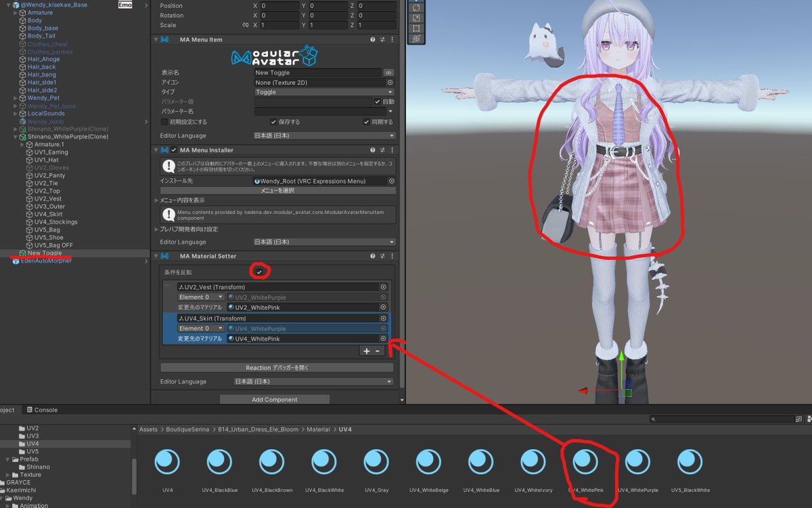
Task: Open object picker for UV4_Skirt (Transform)
Action: point(384,318)
